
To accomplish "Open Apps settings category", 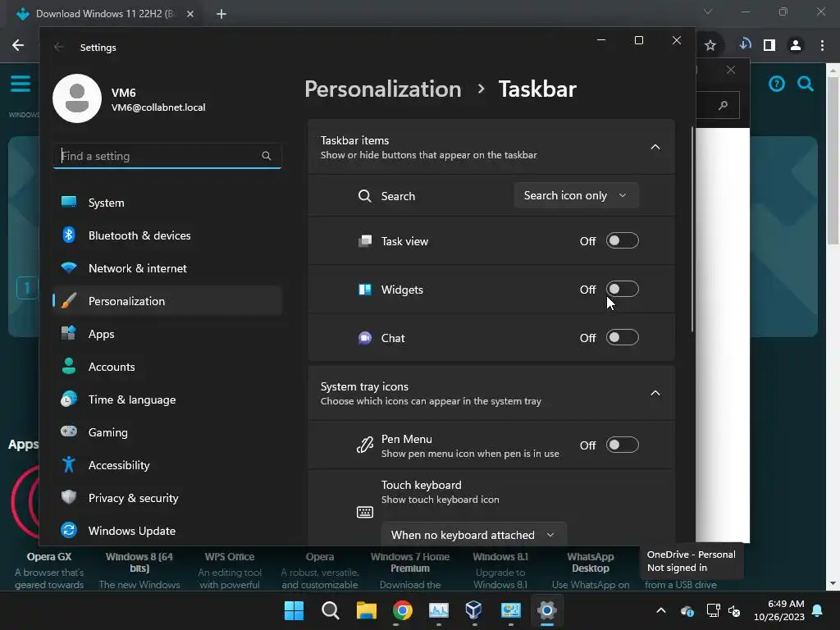I will coord(167,334).
